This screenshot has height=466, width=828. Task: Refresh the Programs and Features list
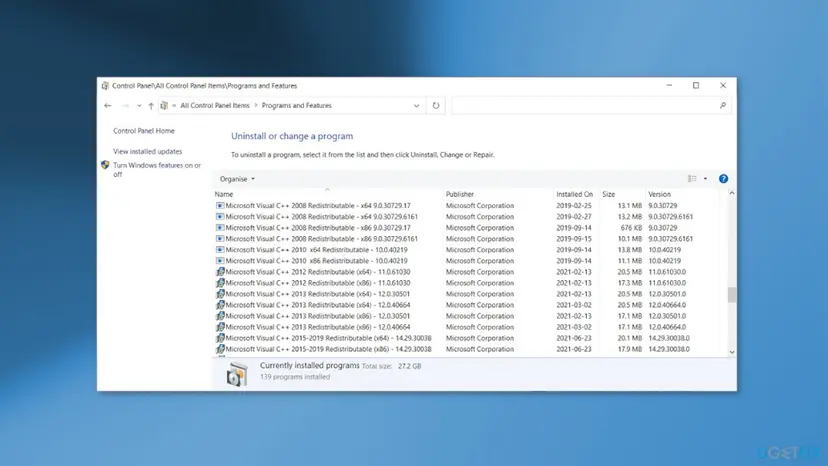pyautogui.click(x=436, y=106)
